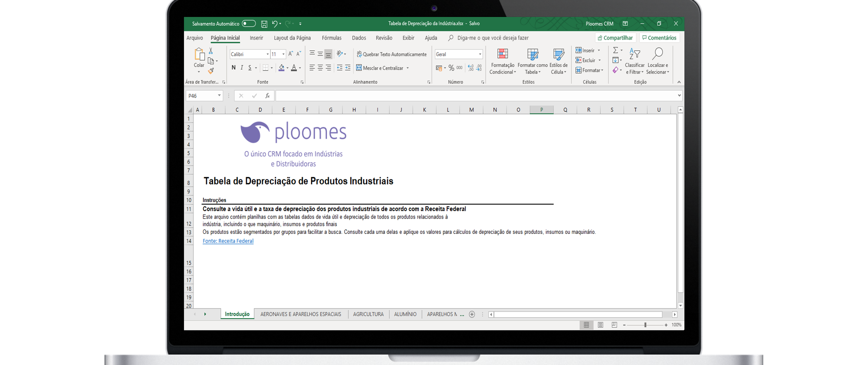This screenshot has width=868, height=365.
Task: Add a new sheet with plus icon
Action: (472, 314)
